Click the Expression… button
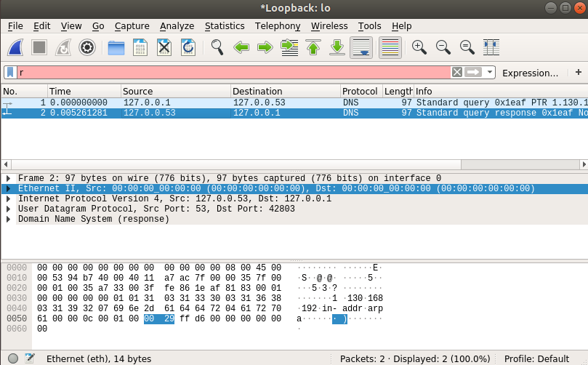The height and width of the screenshot is (365, 588). (x=530, y=73)
